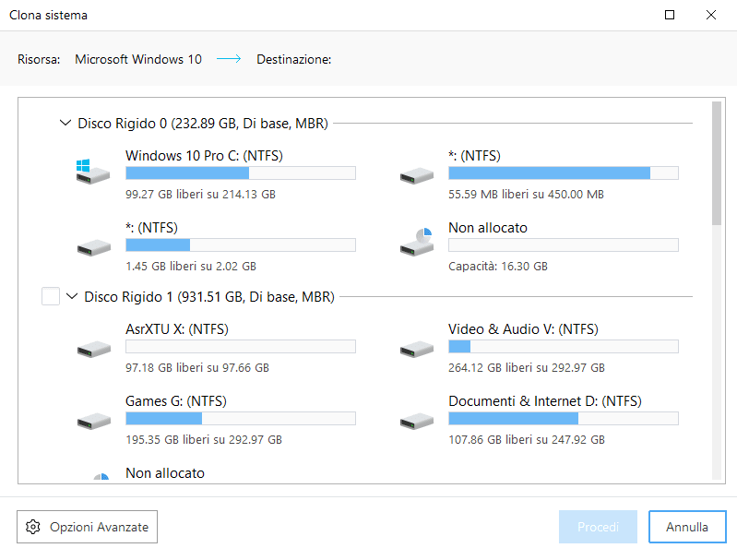Click the Procedi button
The image size is (737, 560).
(x=598, y=527)
